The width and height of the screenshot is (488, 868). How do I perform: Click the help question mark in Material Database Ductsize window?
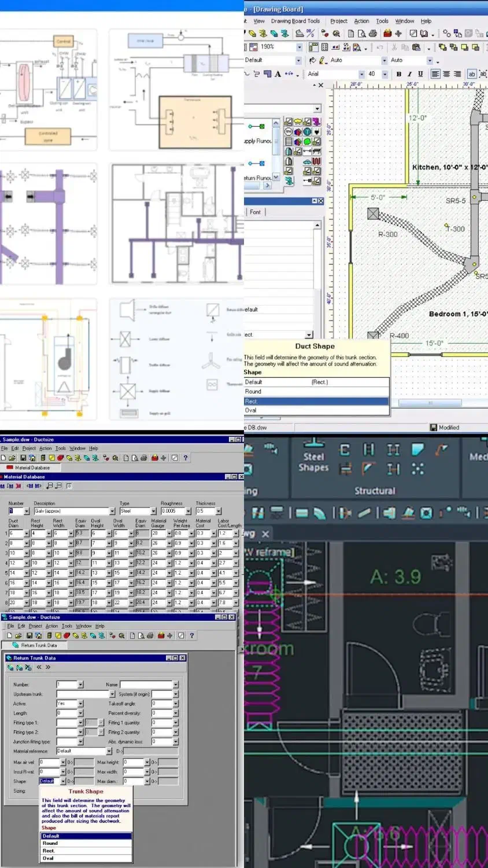[x=186, y=458]
